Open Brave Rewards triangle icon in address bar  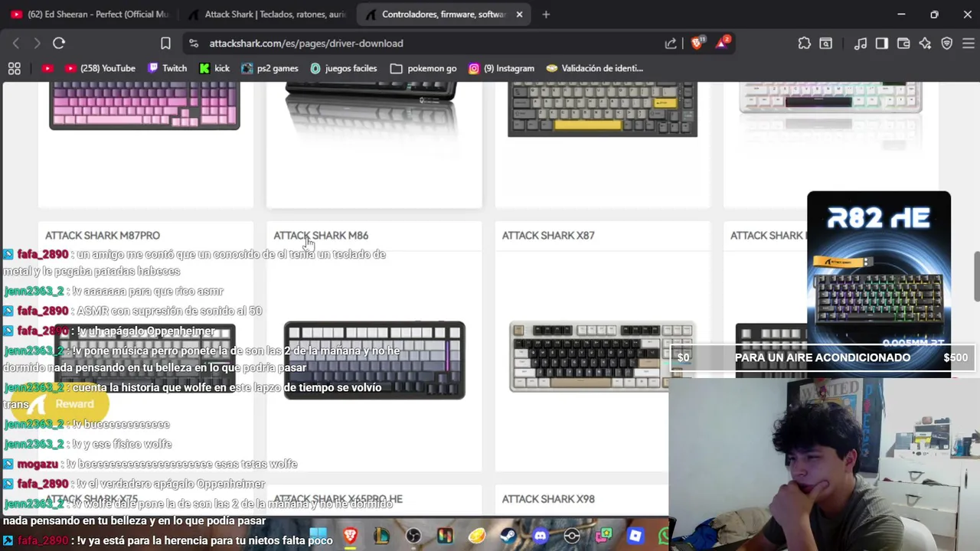[723, 43]
